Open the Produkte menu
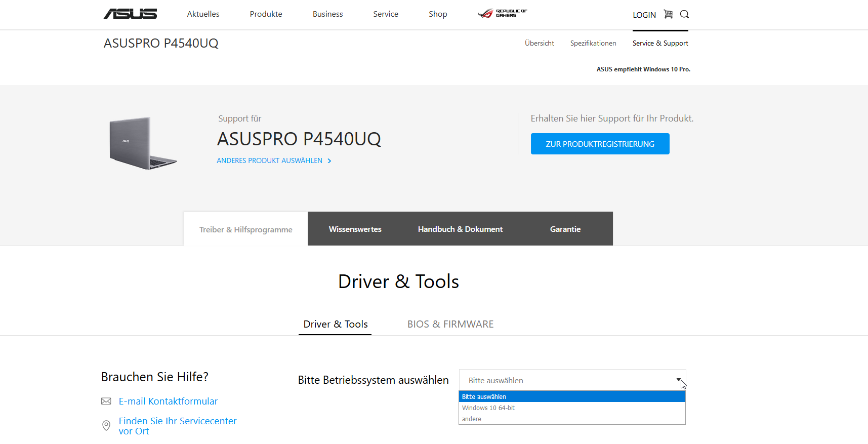868x444 pixels. point(266,14)
